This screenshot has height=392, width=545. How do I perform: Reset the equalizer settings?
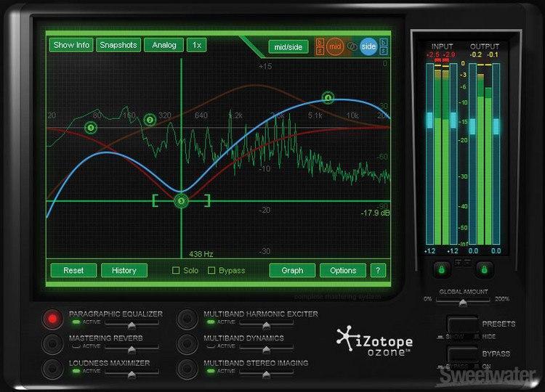point(73,271)
